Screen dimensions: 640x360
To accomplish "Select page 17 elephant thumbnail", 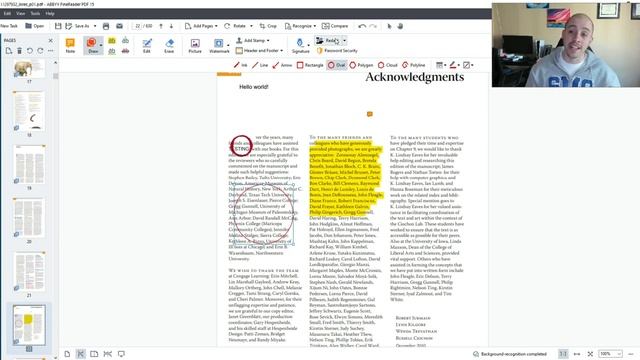I will pyautogui.click(x=29, y=69).
